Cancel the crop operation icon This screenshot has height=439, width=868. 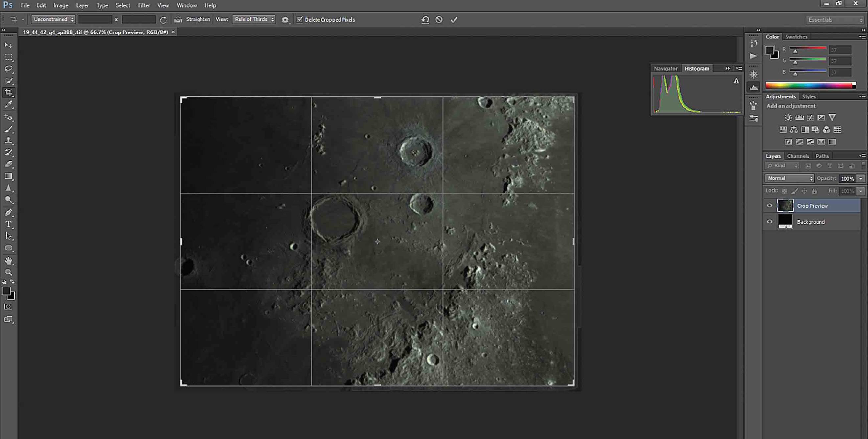tap(439, 20)
